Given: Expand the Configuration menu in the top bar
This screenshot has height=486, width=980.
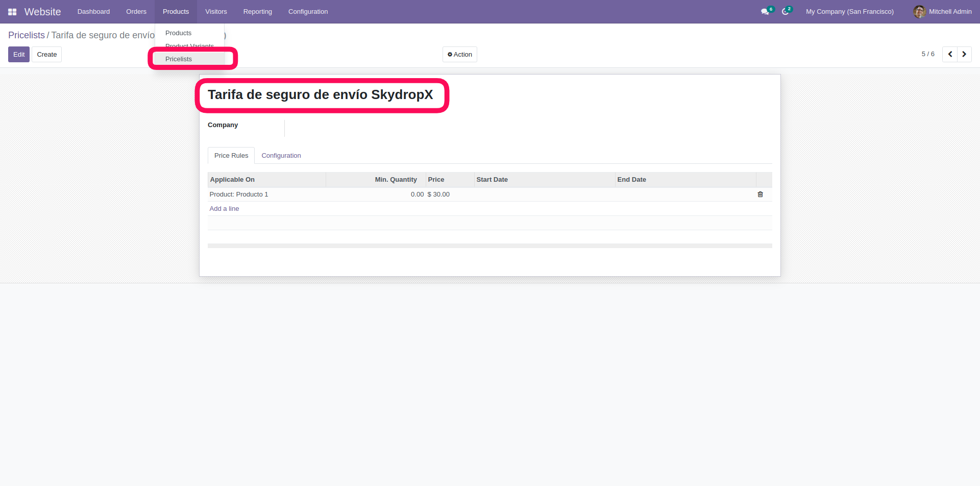Looking at the screenshot, I should [308, 12].
